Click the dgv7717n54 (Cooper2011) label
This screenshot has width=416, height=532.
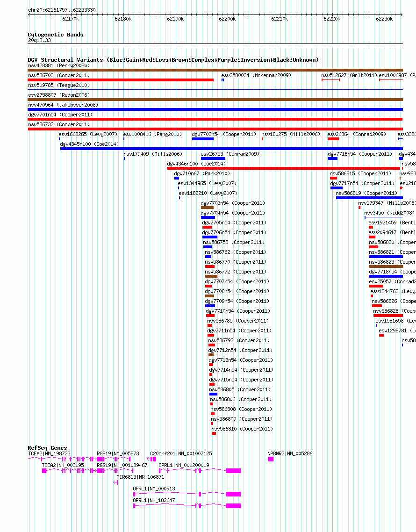362,184
